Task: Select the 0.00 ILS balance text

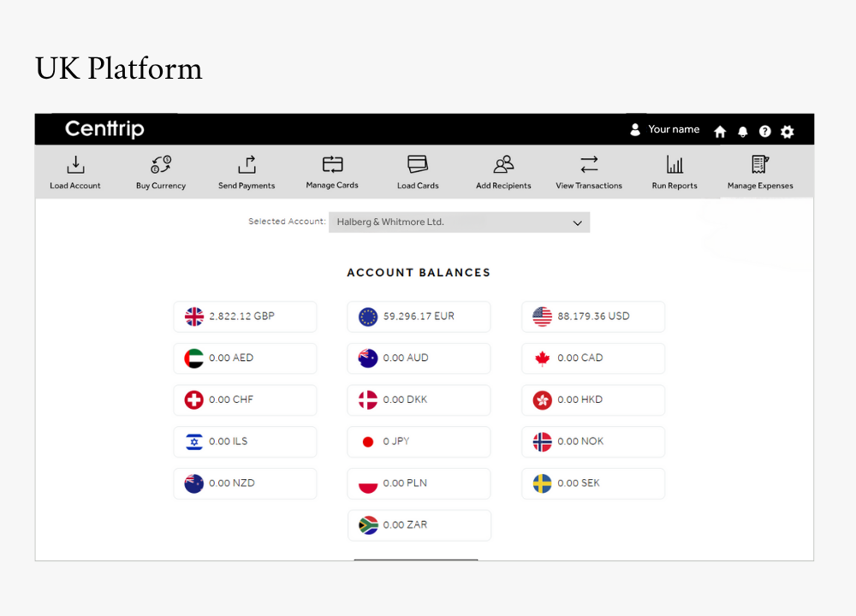Action: coord(229,441)
